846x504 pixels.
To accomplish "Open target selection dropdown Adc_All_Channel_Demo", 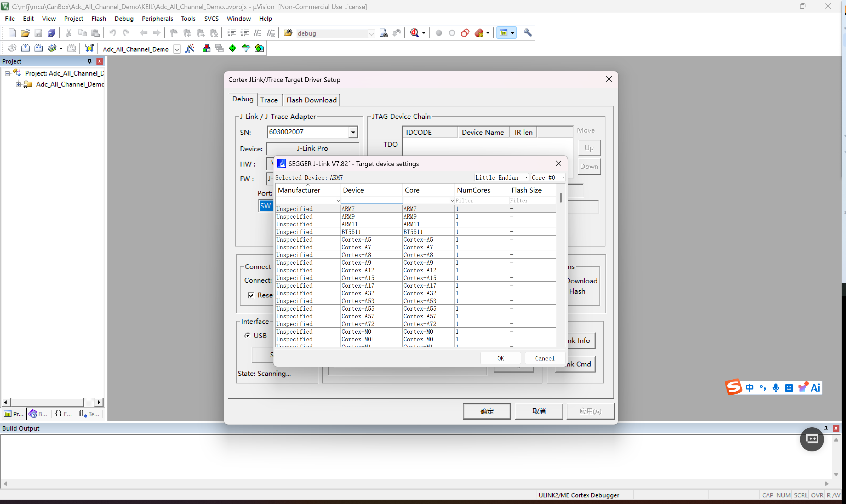I will pos(177,49).
